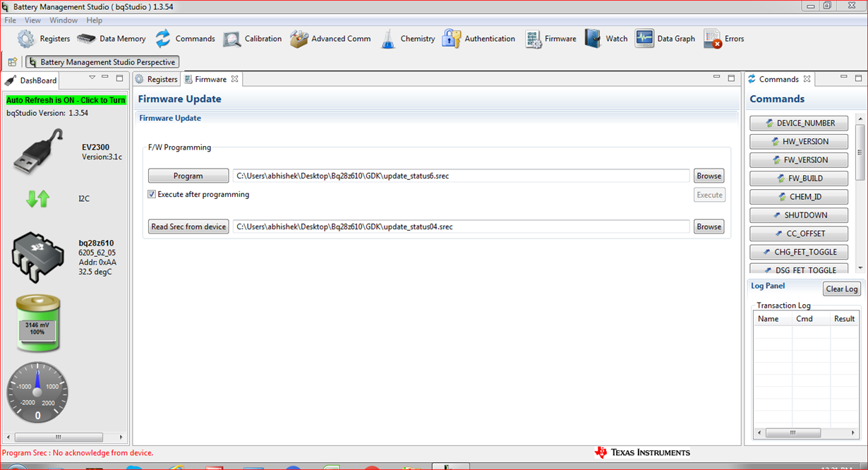Switch to the Registers tab
Viewport: 868px width, 470px height.
156,79
